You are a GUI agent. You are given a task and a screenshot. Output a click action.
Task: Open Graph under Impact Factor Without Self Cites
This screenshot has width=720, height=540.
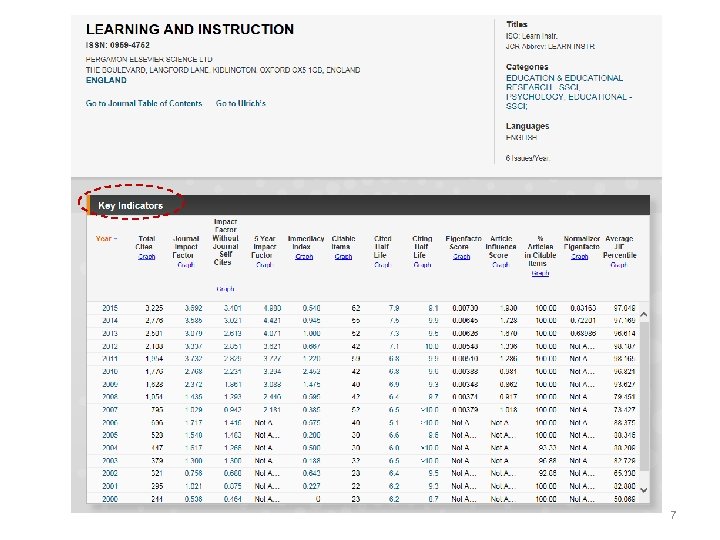(225, 289)
